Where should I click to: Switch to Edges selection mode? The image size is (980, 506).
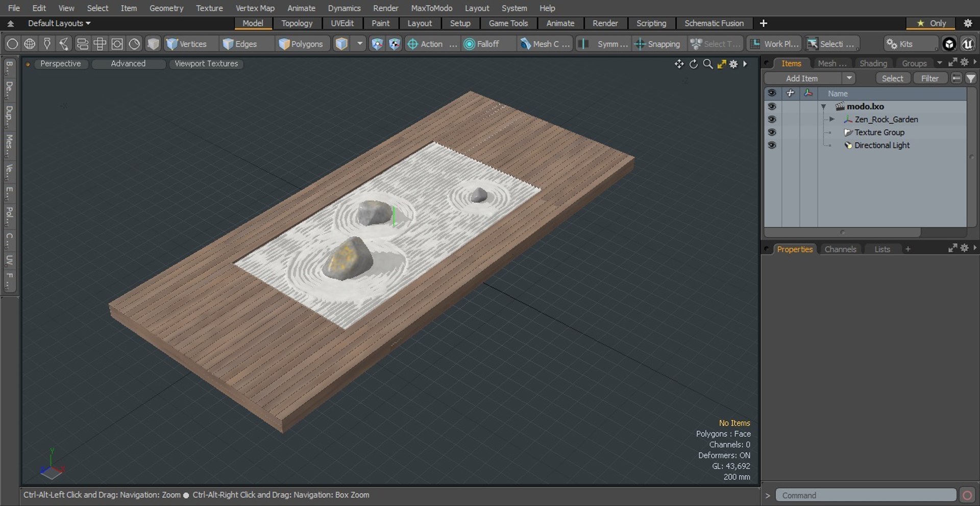(x=240, y=44)
